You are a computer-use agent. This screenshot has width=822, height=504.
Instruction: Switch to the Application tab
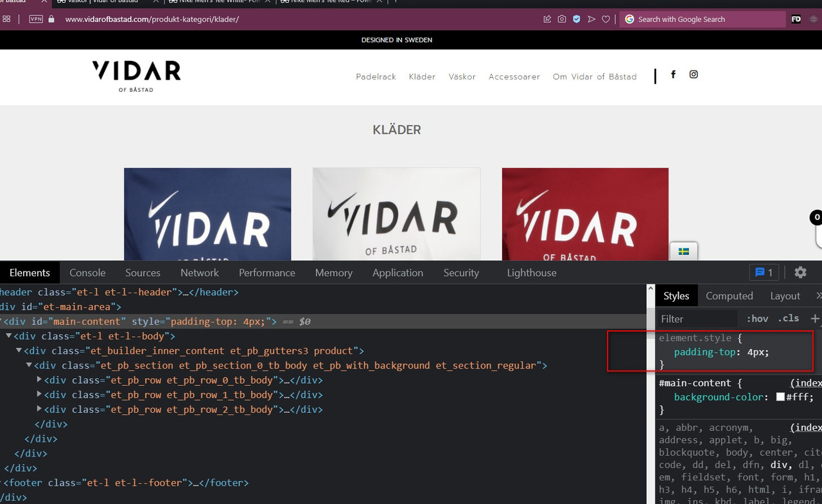coord(398,272)
